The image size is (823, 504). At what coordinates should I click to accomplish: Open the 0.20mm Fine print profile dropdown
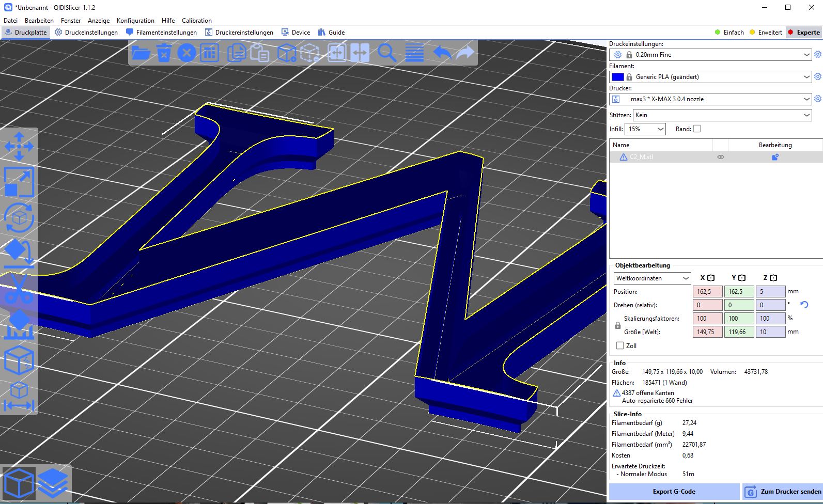click(x=710, y=54)
